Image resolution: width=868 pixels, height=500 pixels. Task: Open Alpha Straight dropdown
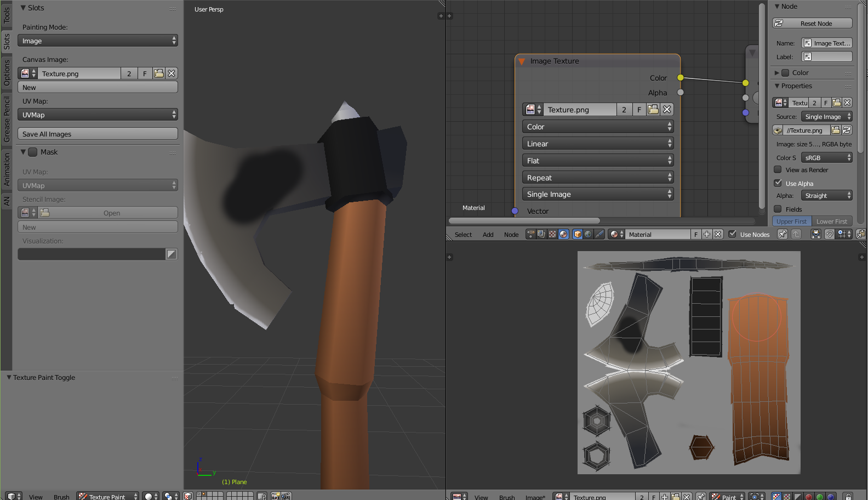coord(827,196)
